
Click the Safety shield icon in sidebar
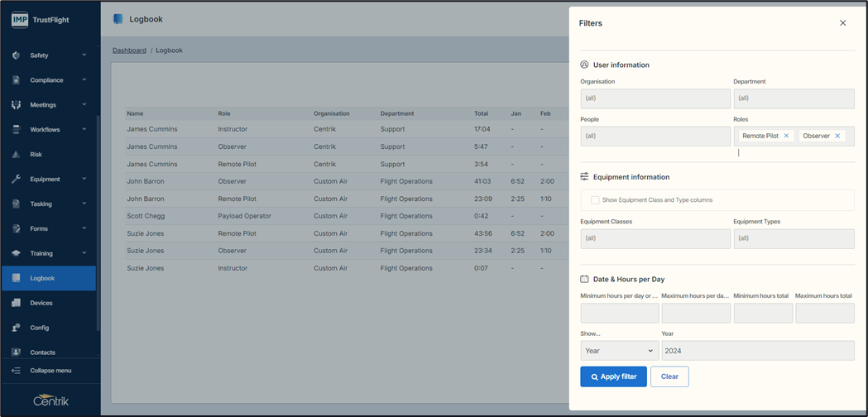click(16, 55)
